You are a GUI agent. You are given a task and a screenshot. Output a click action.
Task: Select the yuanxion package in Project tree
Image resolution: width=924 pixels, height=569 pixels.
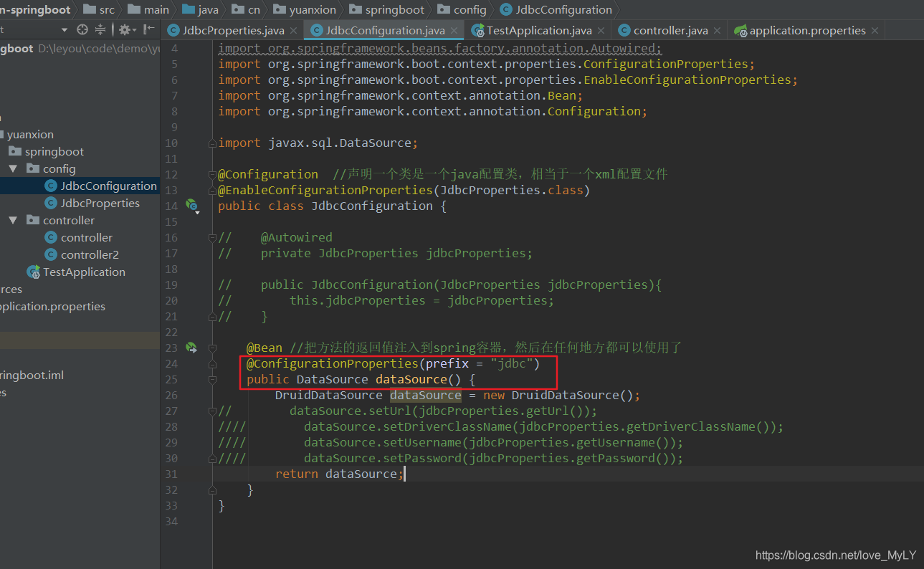(30, 134)
